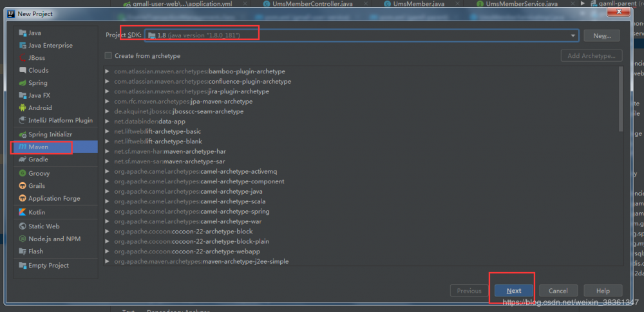Select the Static Web globe icon

[22, 226]
